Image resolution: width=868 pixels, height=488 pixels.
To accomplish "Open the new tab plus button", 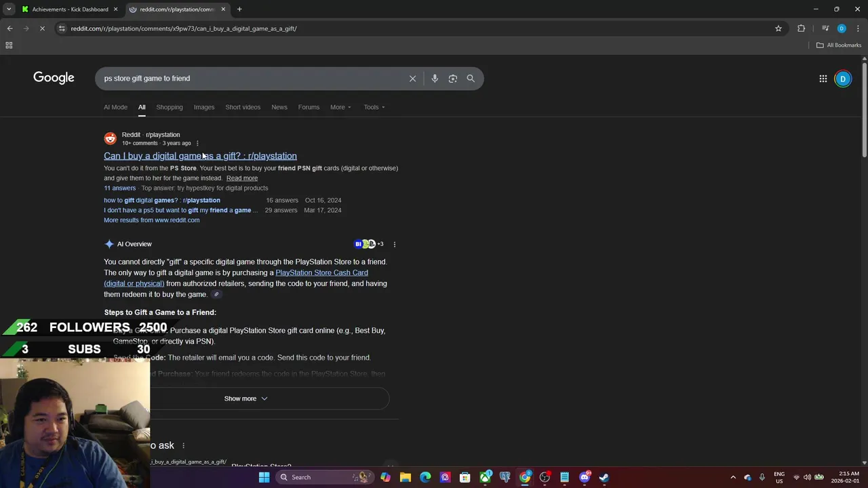I will pyautogui.click(x=239, y=9).
